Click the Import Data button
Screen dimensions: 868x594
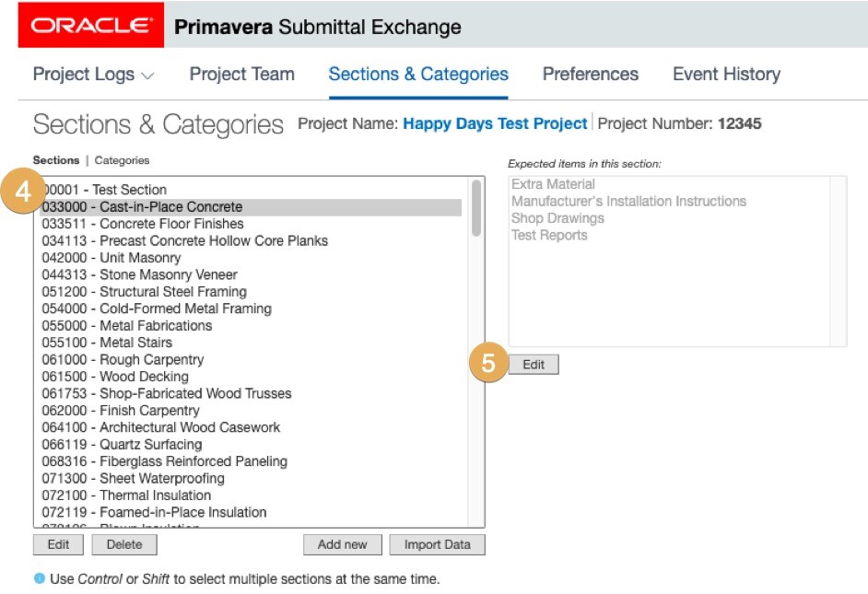point(437,544)
